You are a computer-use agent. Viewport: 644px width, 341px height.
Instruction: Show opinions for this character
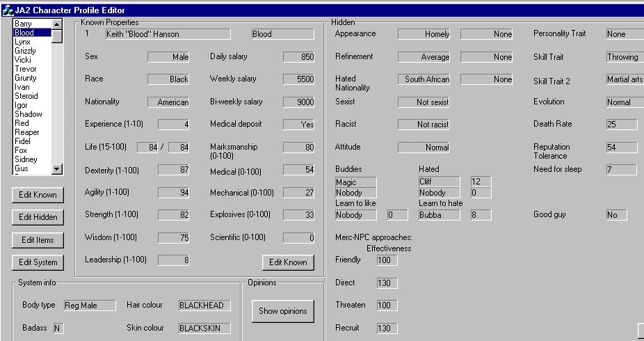[x=283, y=311]
